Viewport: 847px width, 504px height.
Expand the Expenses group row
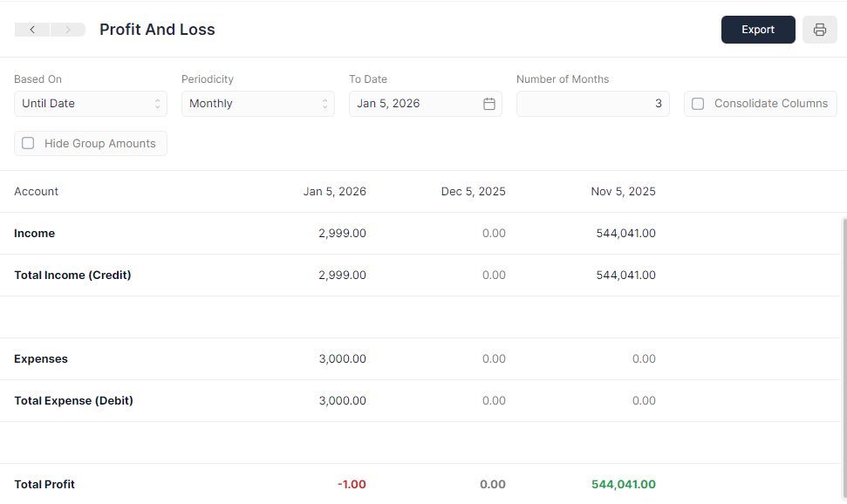click(x=40, y=358)
